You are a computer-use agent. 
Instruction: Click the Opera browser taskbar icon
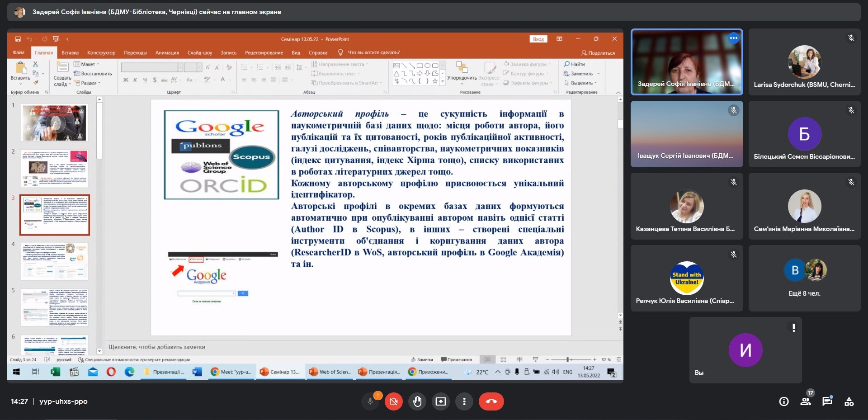coord(111,372)
